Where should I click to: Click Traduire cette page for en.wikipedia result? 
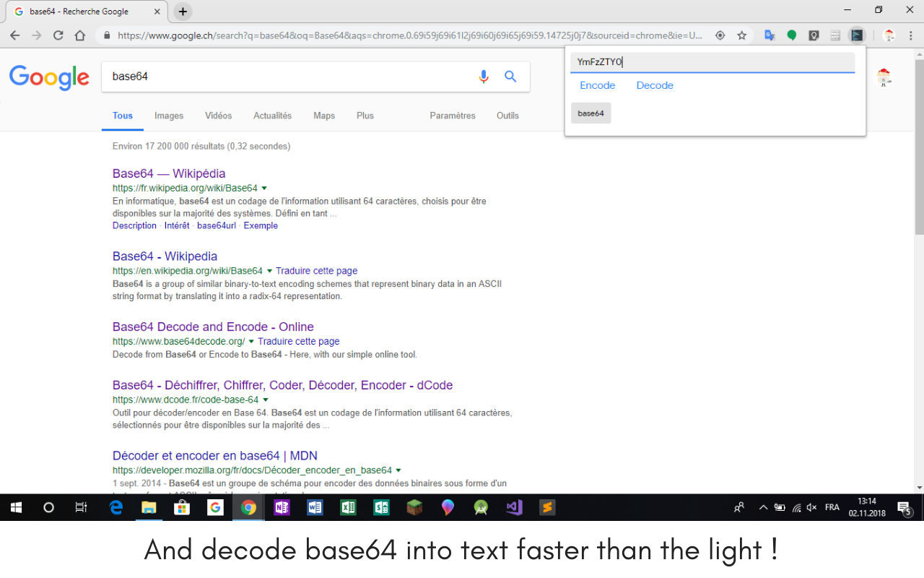click(316, 271)
